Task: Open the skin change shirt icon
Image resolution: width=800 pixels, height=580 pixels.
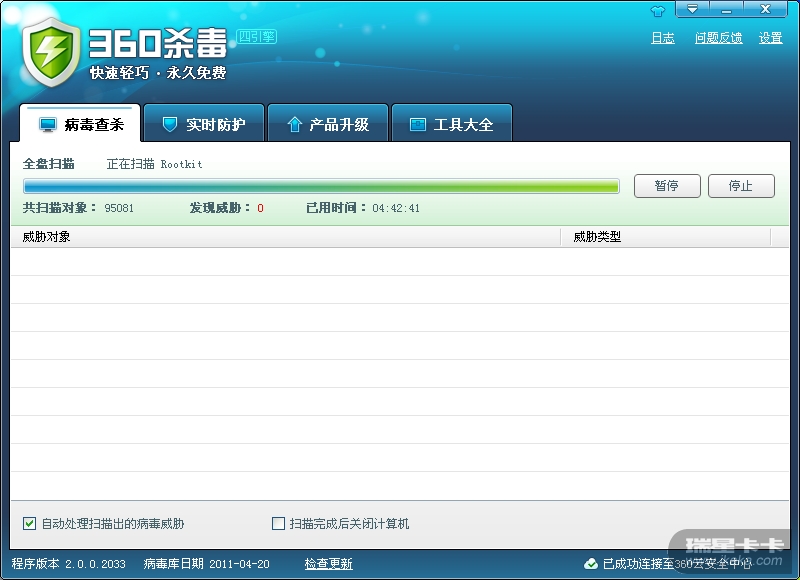Action: point(658,11)
